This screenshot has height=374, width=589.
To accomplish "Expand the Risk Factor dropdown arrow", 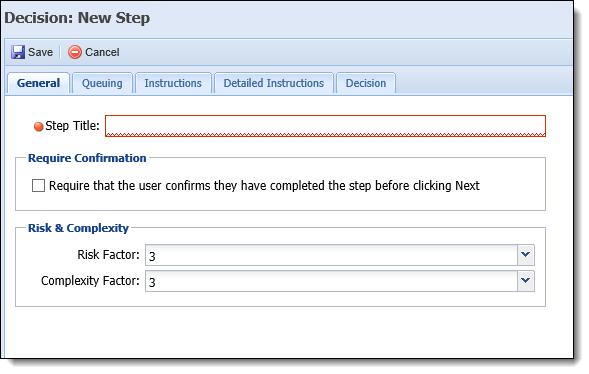I will click(x=526, y=255).
